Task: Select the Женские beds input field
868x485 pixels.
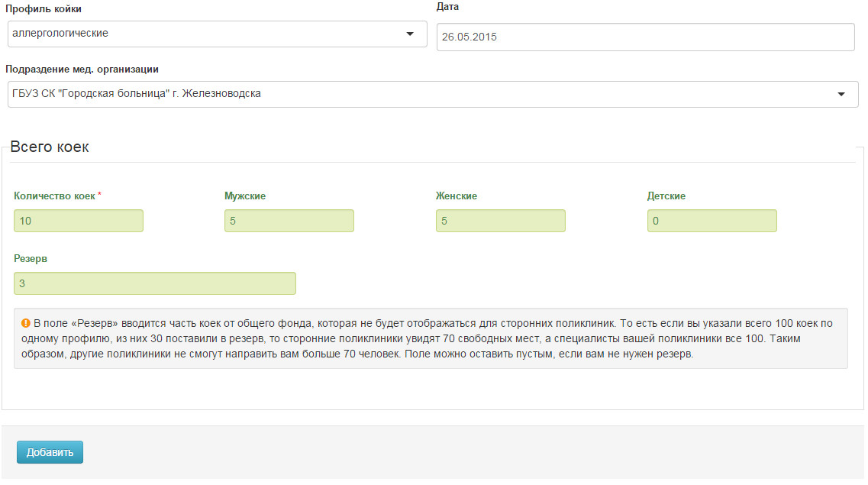Action: [501, 221]
